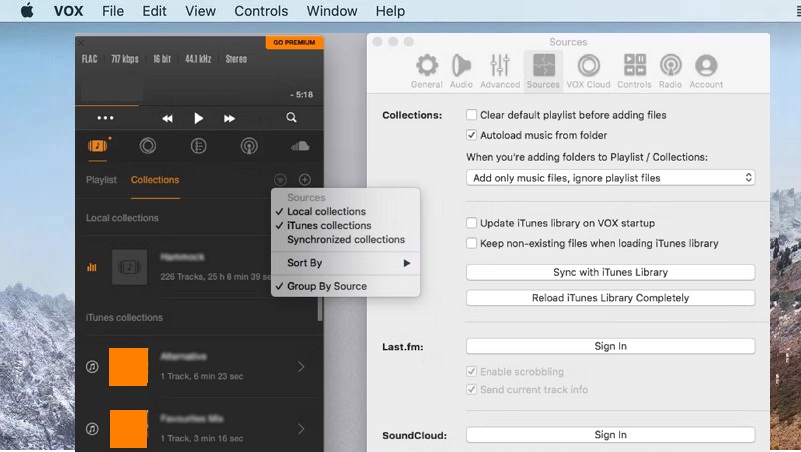Click the SoundCloud Sign In button
Image resolution: width=801 pixels, height=452 pixels.
[610, 435]
